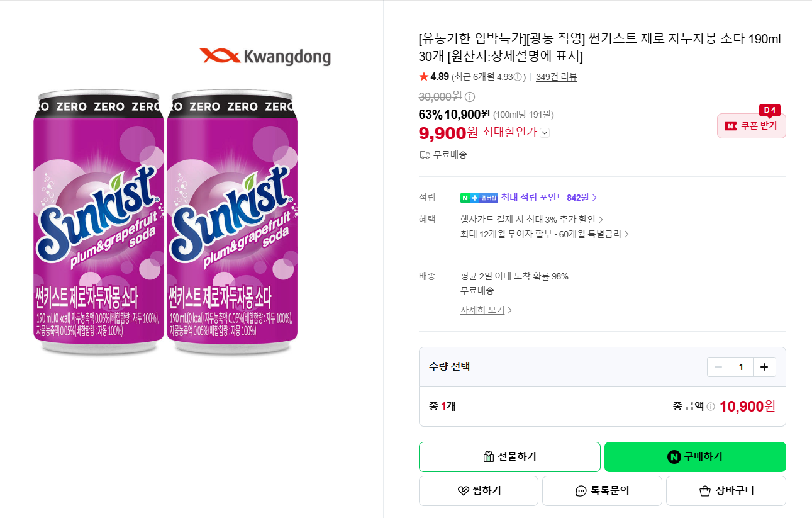Click the info icon beside 총 금액

[711, 407]
